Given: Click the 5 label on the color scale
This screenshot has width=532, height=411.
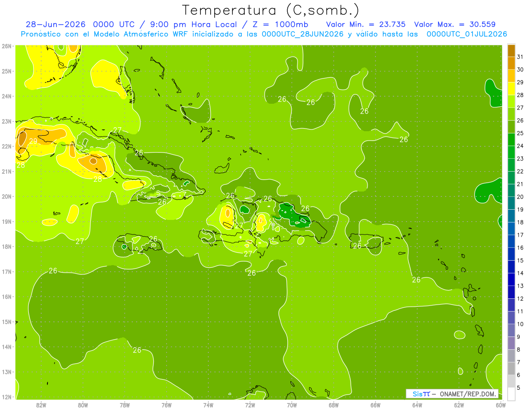Looking at the screenshot, I should pyautogui.click(x=519, y=388).
